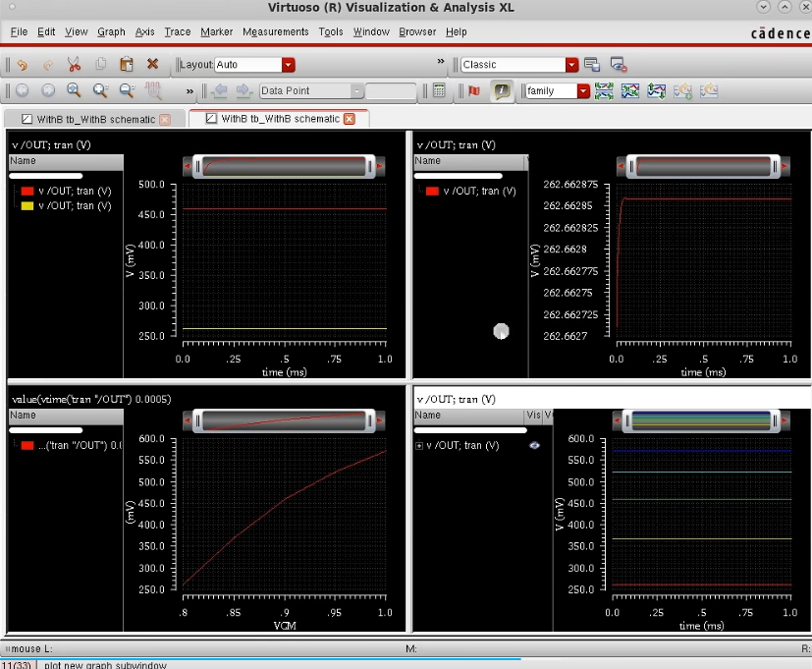This screenshot has width=812, height=669.
Task: Close the active WithB tb_WithB schematic tab
Action: (x=350, y=119)
